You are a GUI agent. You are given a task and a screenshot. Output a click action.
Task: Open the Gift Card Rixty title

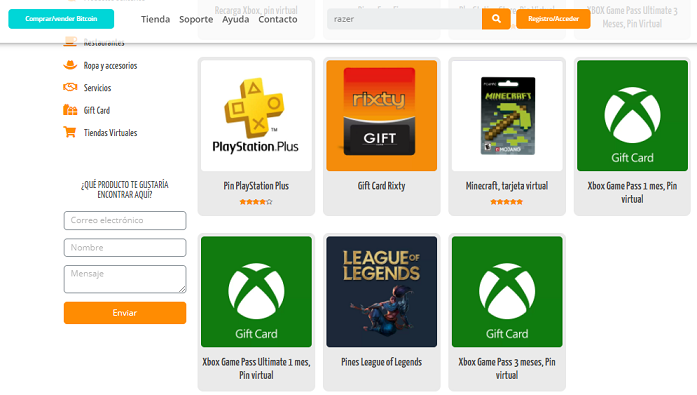coord(381,186)
